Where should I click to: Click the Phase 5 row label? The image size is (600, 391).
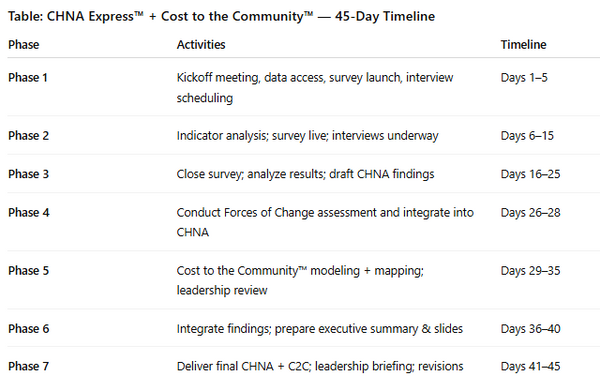point(29,271)
